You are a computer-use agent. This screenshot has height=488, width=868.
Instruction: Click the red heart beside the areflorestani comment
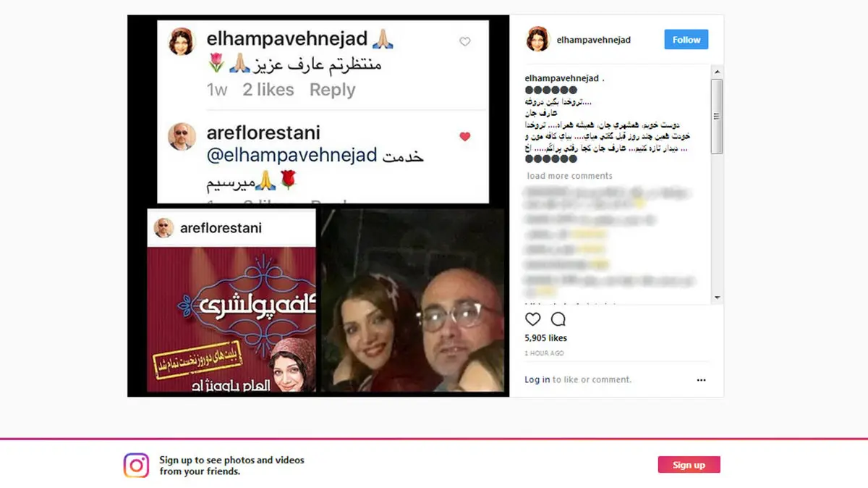coord(465,136)
